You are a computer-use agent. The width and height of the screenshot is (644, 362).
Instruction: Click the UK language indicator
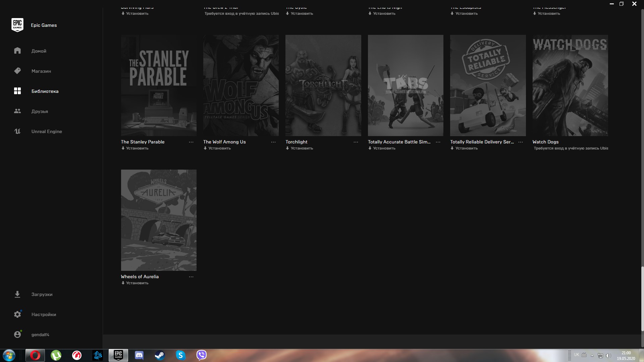[x=576, y=355]
